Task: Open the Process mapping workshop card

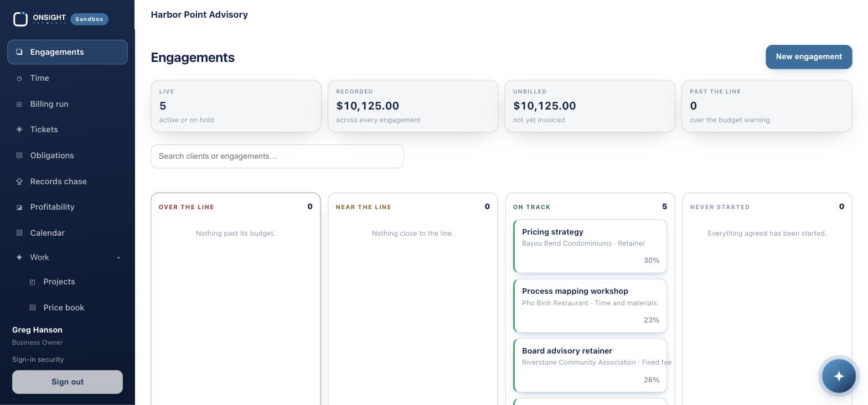Action: click(x=590, y=306)
